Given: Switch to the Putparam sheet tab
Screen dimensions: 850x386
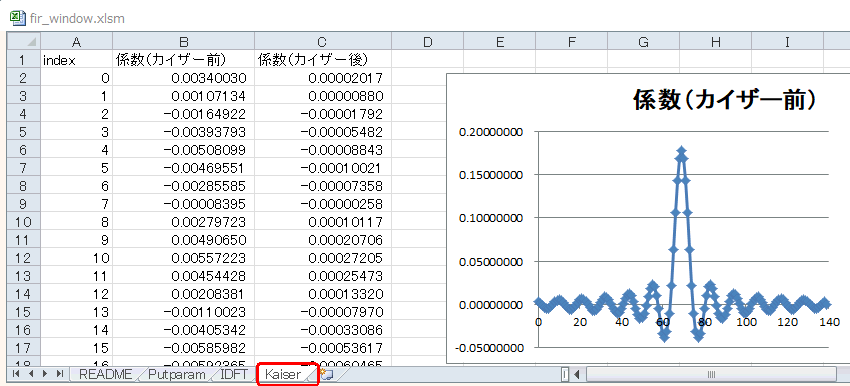Looking at the screenshot, I should [x=177, y=374].
